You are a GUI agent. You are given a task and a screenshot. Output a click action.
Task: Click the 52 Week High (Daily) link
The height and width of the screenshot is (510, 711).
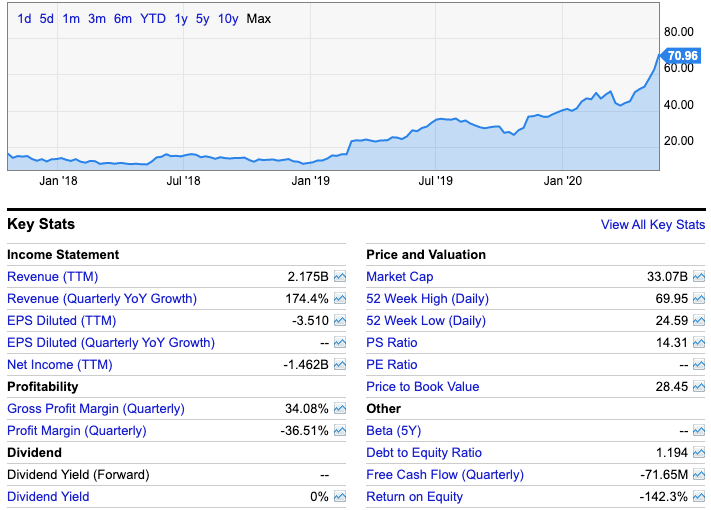pos(426,299)
